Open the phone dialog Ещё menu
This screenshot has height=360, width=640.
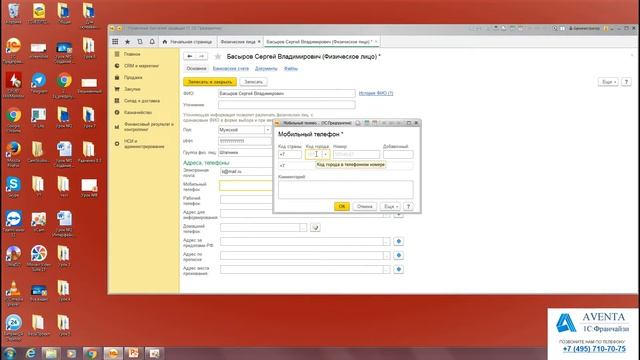(390, 207)
